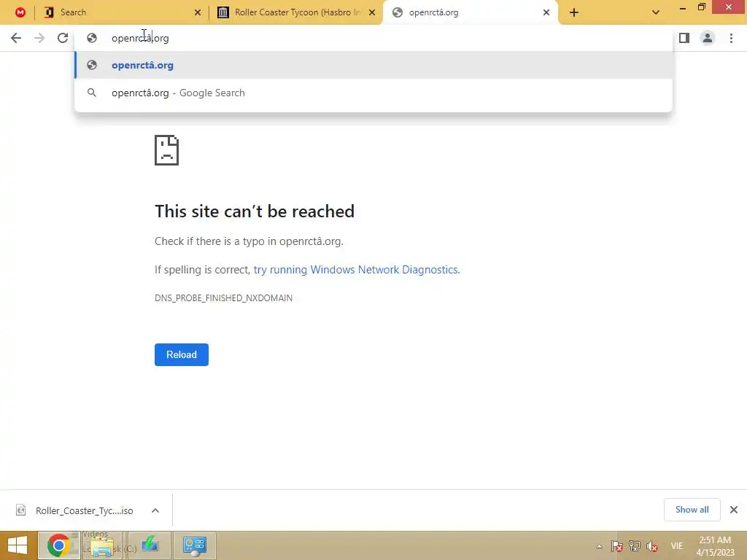The image size is (747, 560).
Task: Click the muted volume tray icon
Action: [x=652, y=546]
